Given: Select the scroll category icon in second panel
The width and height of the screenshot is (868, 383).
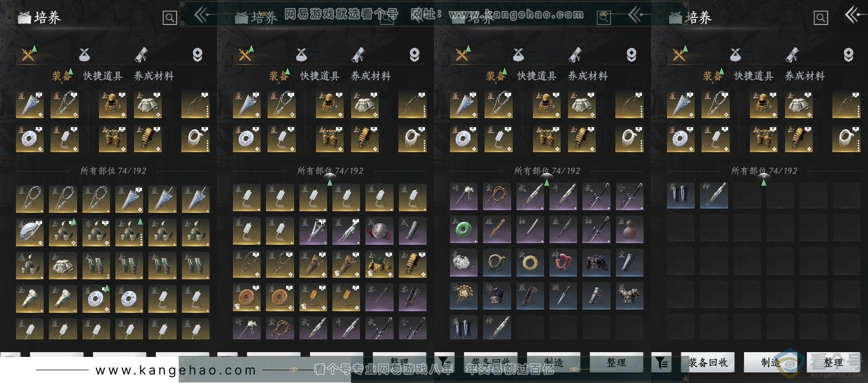Looking at the screenshot, I should (x=358, y=54).
